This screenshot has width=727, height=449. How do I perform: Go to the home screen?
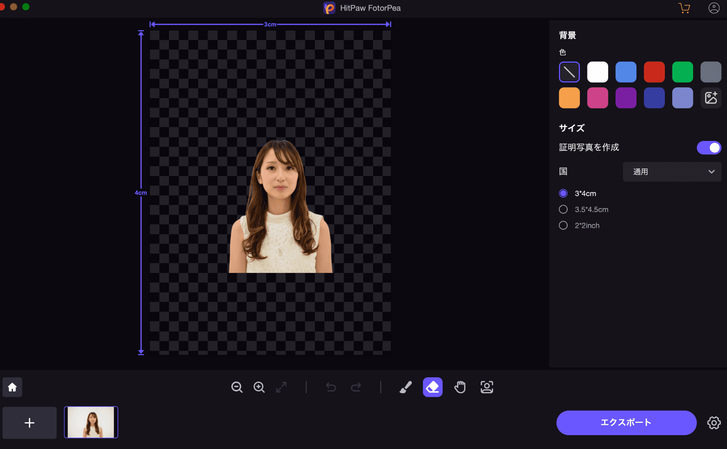click(x=12, y=387)
